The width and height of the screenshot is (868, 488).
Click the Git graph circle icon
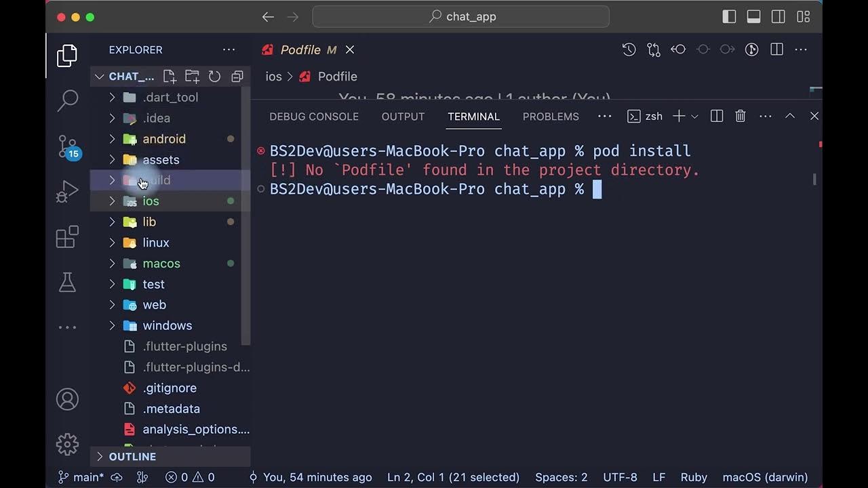pyautogui.click(x=751, y=49)
